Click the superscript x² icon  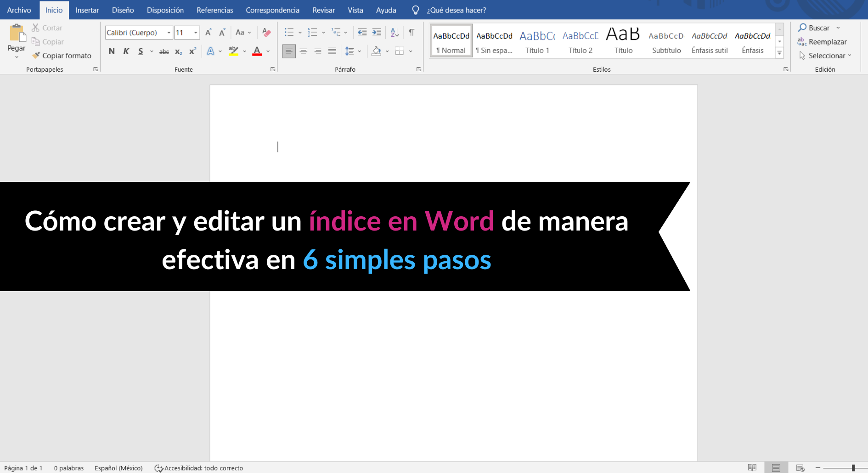pos(193,51)
